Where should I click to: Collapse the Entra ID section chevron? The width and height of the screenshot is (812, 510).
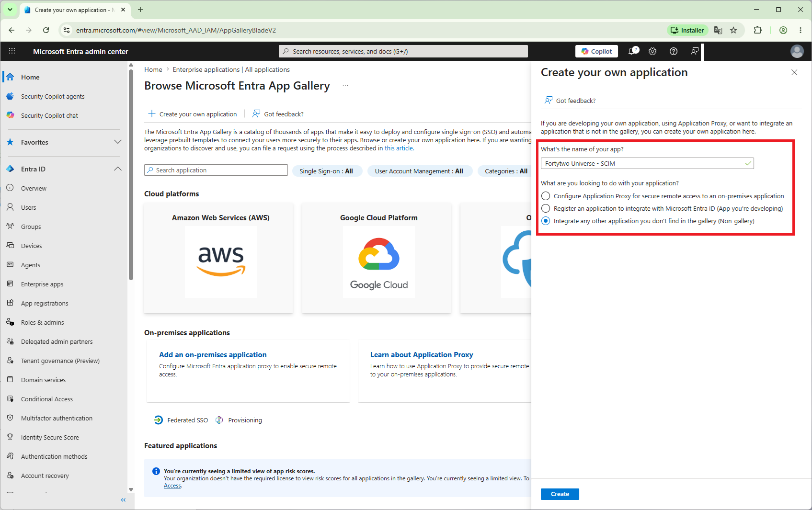(118, 169)
